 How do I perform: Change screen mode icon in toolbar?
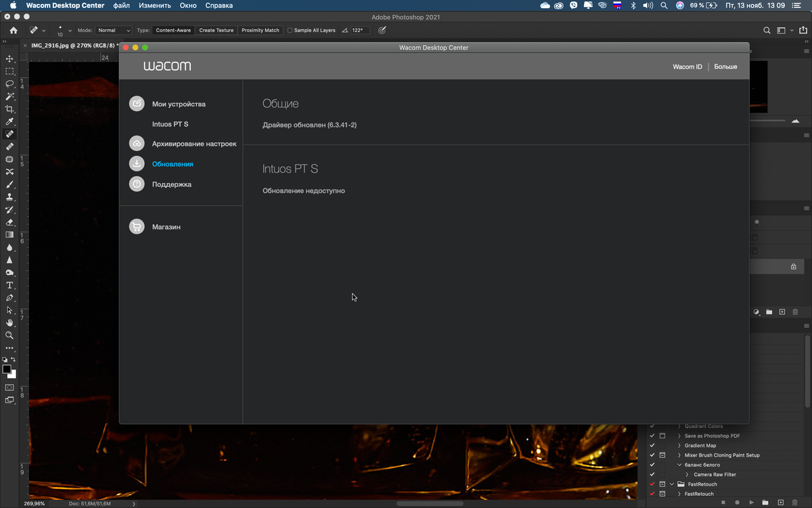(9, 400)
